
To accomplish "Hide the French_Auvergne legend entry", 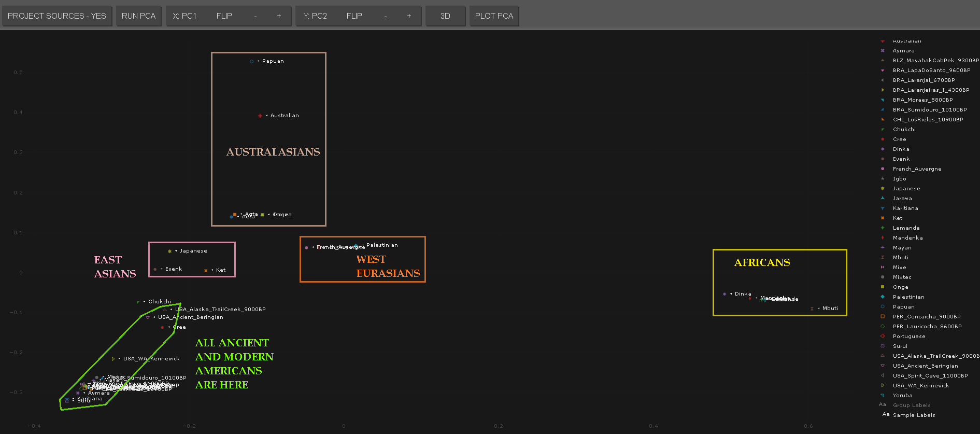I will pyautogui.click(x=917, y=169).
